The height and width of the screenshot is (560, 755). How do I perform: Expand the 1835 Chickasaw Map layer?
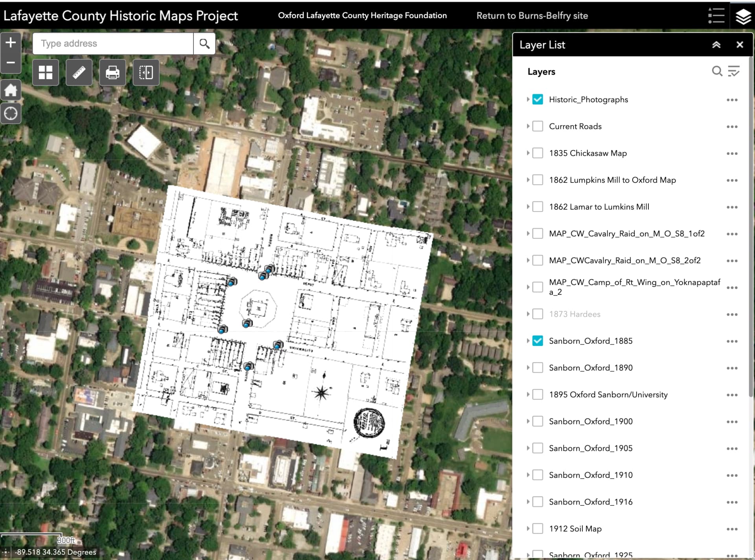[528, 153]
